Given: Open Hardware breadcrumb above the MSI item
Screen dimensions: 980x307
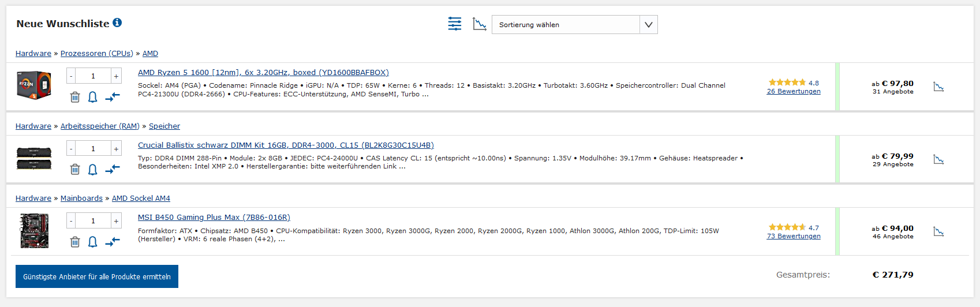Looking at the screenshot, I should (x=33, y=199).
